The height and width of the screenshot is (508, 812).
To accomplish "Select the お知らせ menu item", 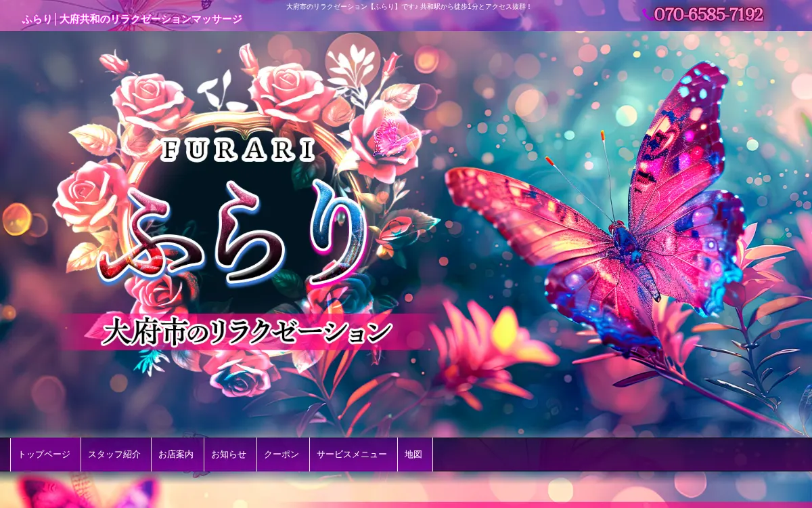I will (230, 454).
